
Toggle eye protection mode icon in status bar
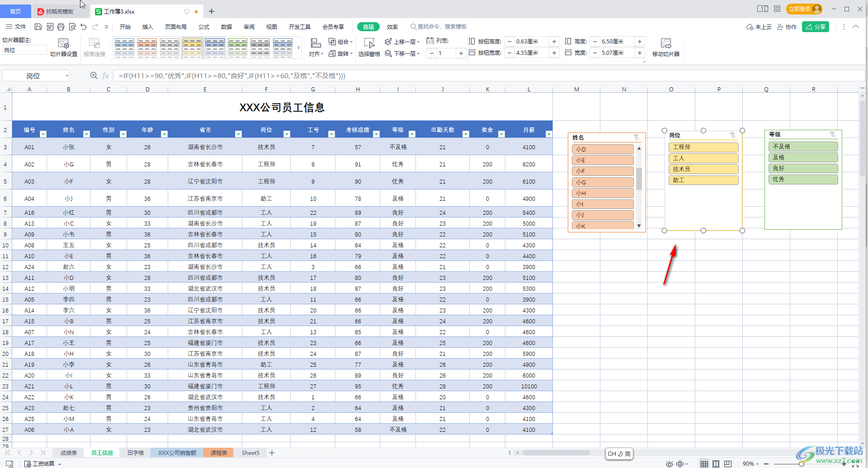[x=669, y=463]
